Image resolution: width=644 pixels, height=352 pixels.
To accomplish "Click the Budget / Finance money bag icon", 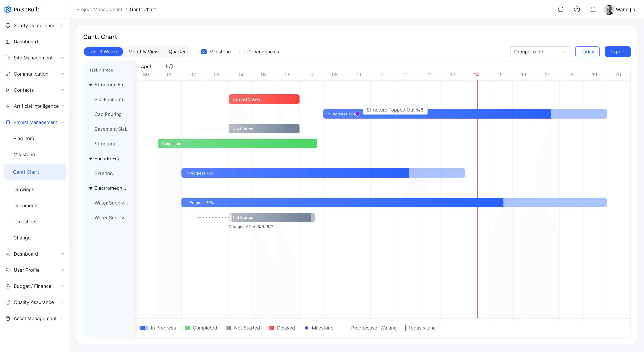I will point(8,286).
